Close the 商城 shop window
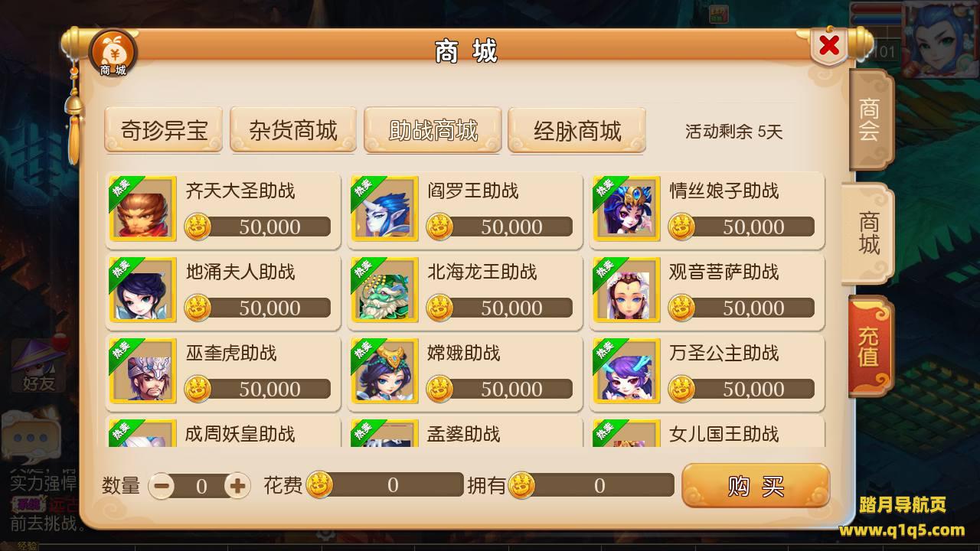Image resolution: width=980 pixels, height=551 pixels. pos(828,46)
